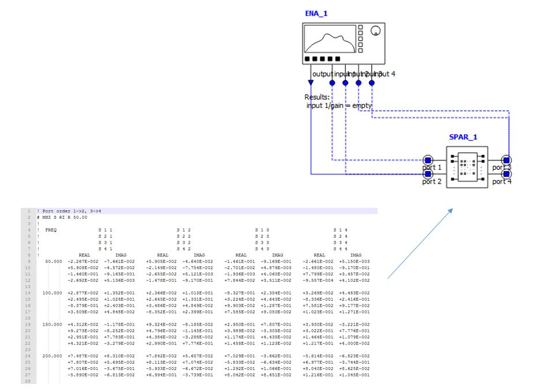Click the ENA_1 output port arrow
The width and height of the screenshot is (549, 392).
311,83
